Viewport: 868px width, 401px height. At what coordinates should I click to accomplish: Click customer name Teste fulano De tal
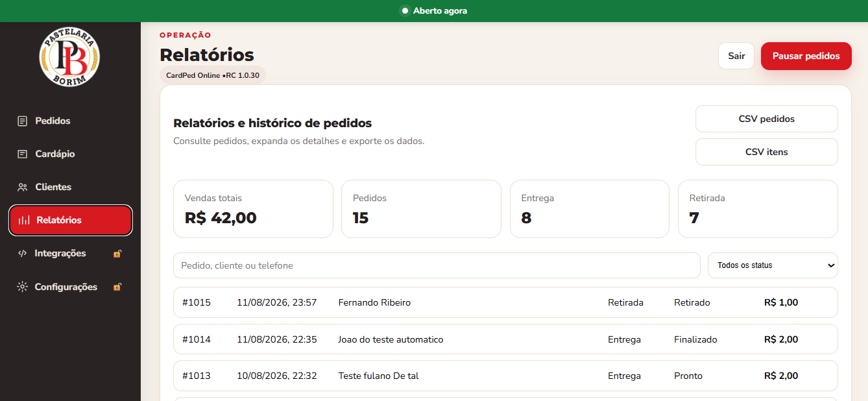pyautogui.click(x=378, y=376)
